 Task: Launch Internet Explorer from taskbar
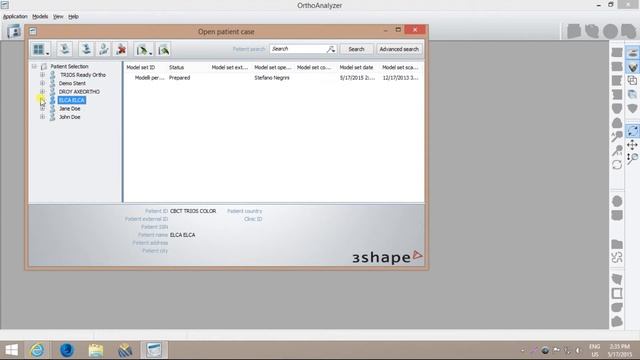pyautogui.click(x=38, y=350)
